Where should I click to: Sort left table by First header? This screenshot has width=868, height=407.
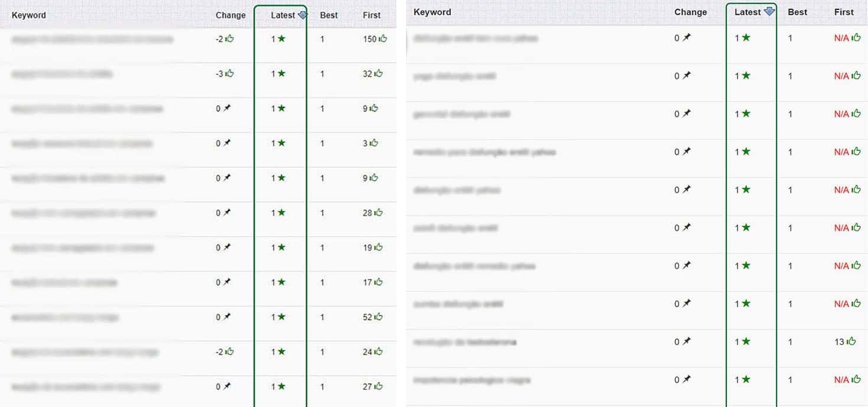tap(372, 15)
